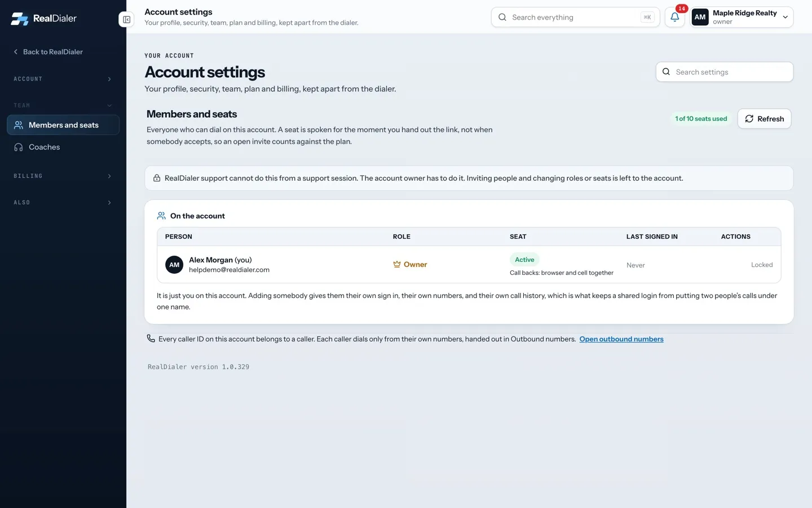Collapse the TEAM sidebar section
Viewport: 812px width, 508px height.
coord(63,106)
